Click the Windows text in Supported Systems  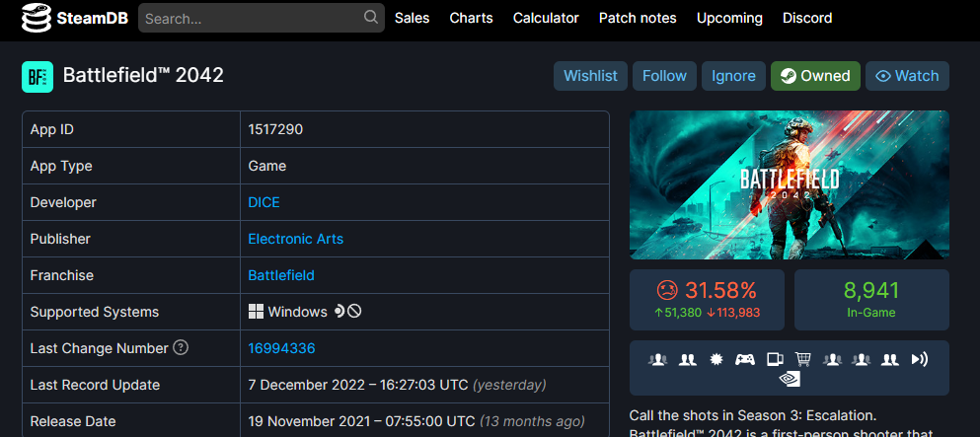click(297, 312)
